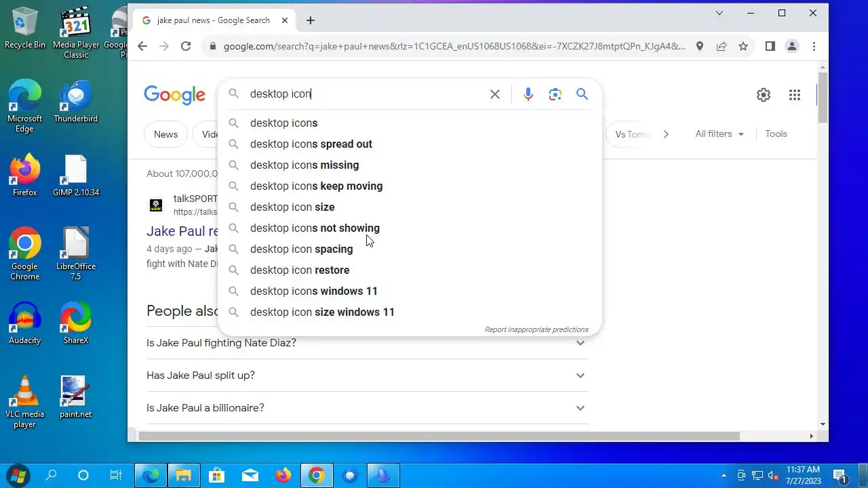This screenshot has width=868, height=488.
Task: Open Task View on the taskbar
Action: tap(116, 475)
